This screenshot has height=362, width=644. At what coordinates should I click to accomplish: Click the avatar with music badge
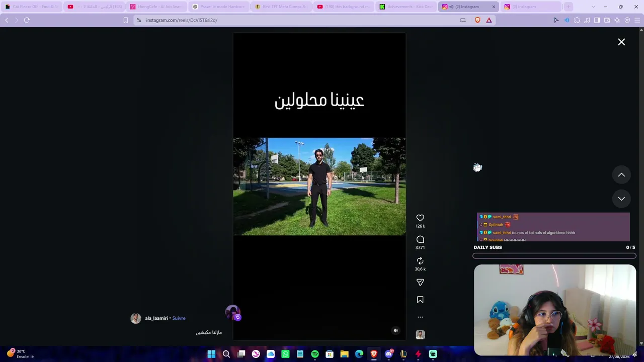233,313
